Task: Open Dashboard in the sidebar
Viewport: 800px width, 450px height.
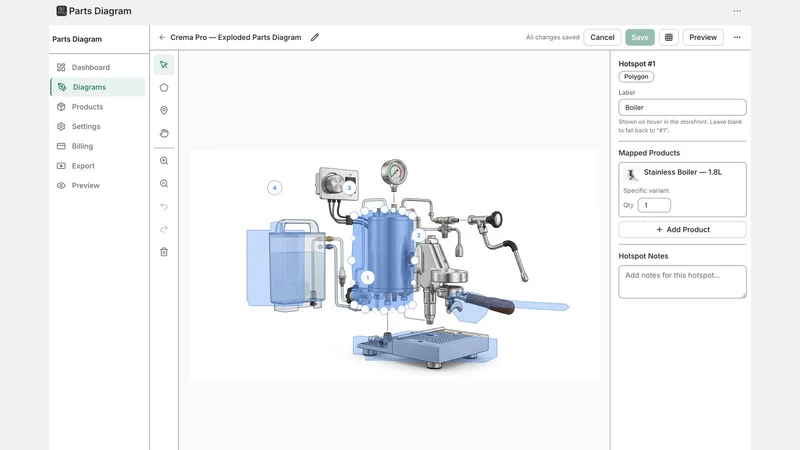Action: [x=97, y=67]
